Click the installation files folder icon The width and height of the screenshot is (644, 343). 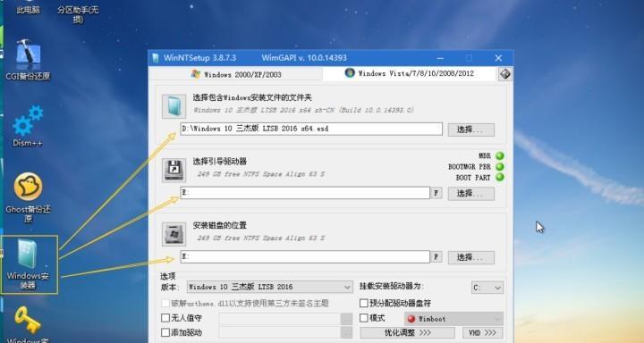pyautogui.click(x=174, y=106)
